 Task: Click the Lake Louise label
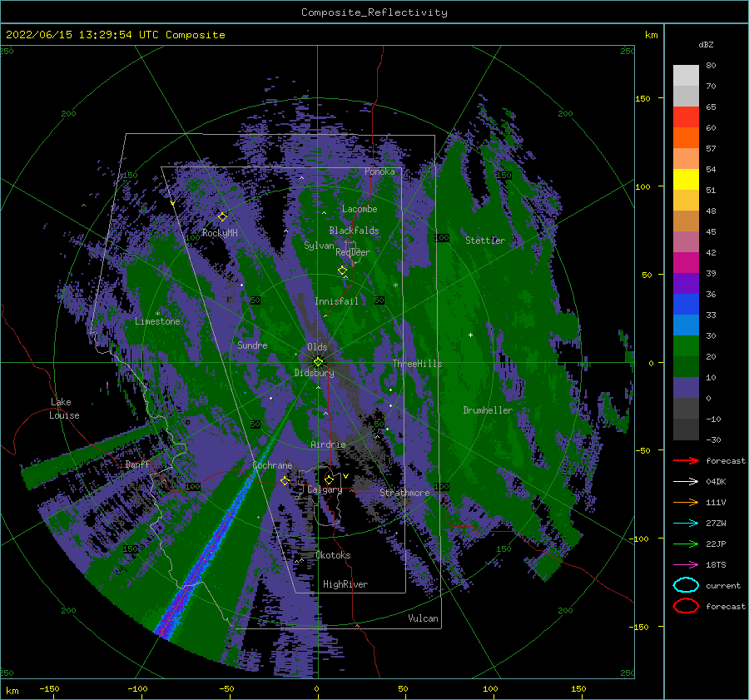(64, 409)
